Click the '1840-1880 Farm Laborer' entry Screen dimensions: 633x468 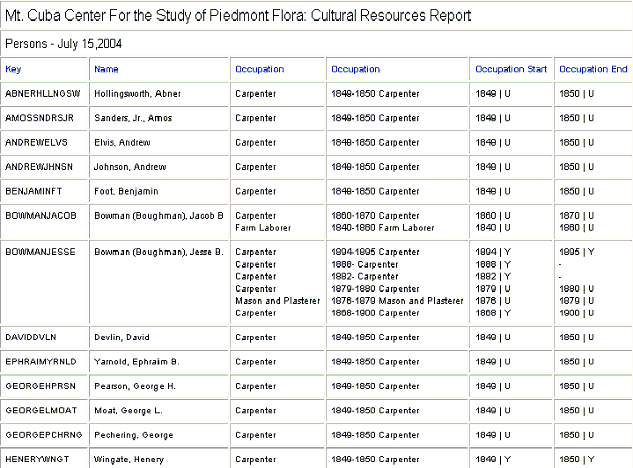click(x=383, y=228)
